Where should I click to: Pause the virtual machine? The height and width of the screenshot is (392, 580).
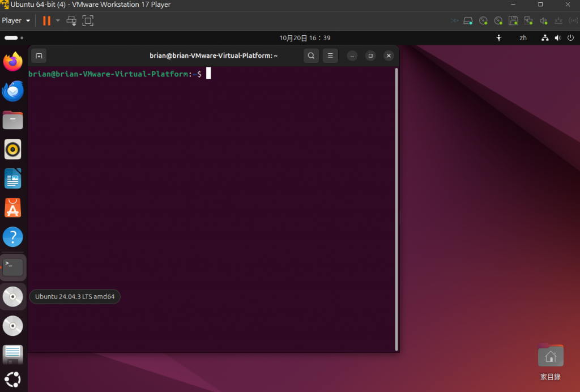46,21
